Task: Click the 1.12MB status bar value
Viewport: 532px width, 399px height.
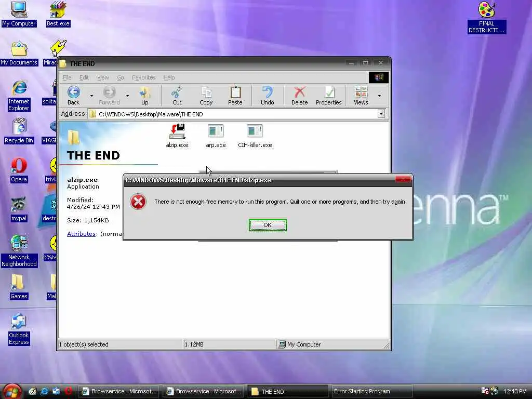Action: pos(194,344)
